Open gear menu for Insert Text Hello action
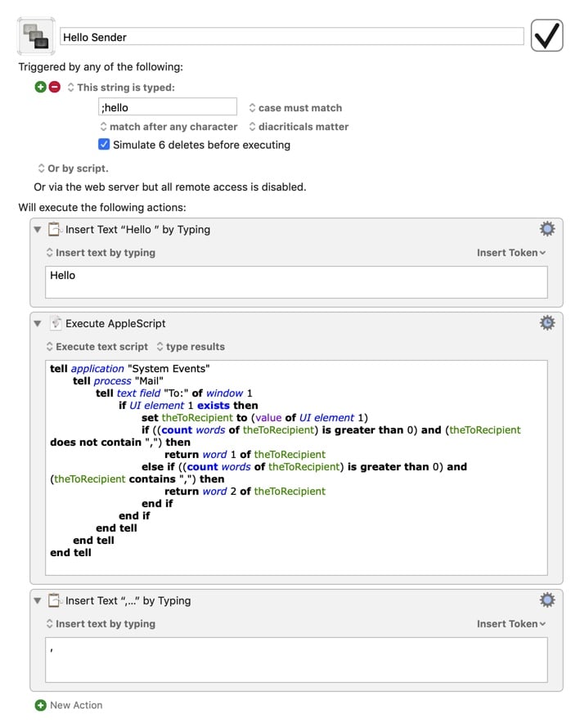The width and height of the screenshot is (580, 728). click(547, 229)
